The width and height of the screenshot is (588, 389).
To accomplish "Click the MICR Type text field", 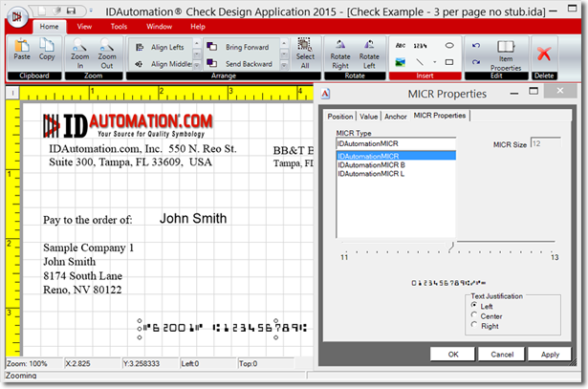I will pos(396,143).
